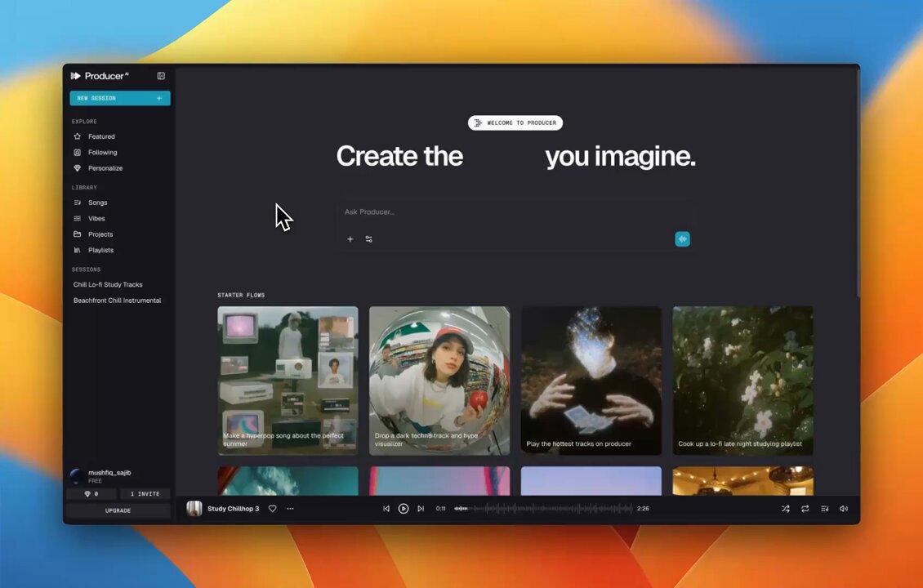Seek within the waveform progress bar
The image size is (923, 588).
pos(542,509)
